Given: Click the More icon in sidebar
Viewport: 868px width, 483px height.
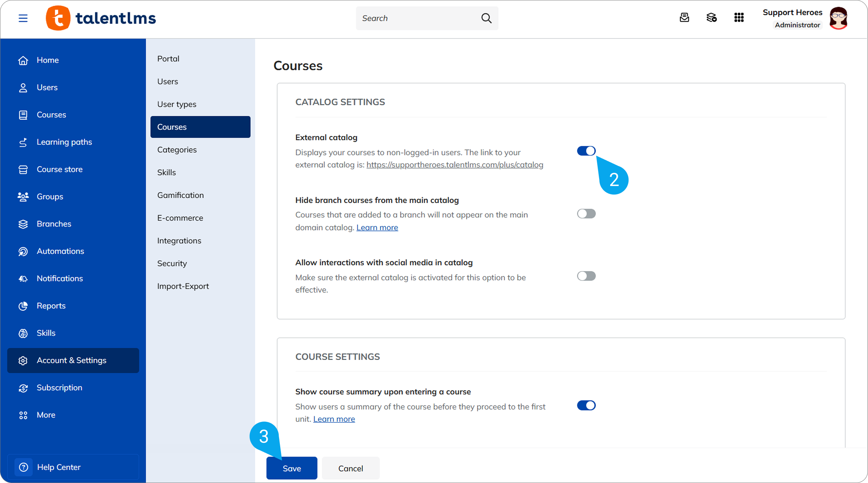Looking at the screenshot, I should tap(23, 415).
